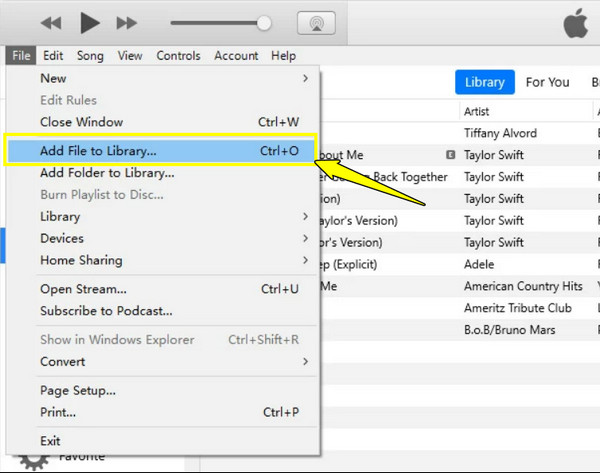Open the Edit menu
Screen dimensions: 600x473
(x=53, y=56)
